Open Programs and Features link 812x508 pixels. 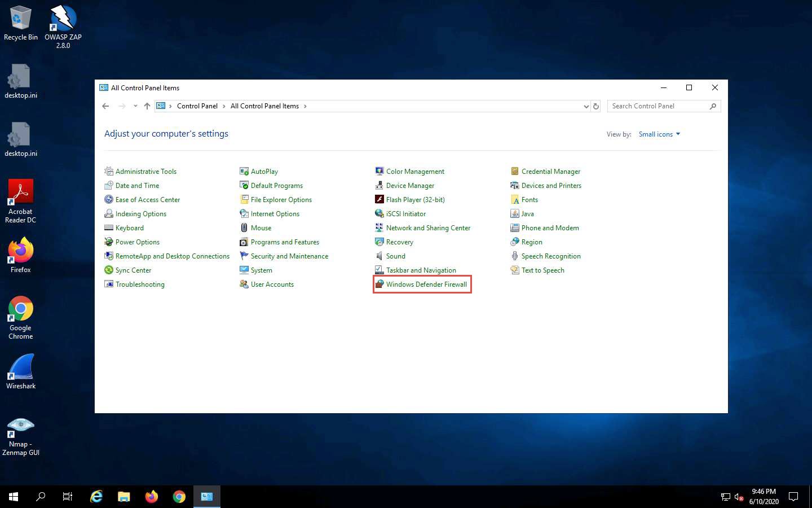(x=285, y=242)
